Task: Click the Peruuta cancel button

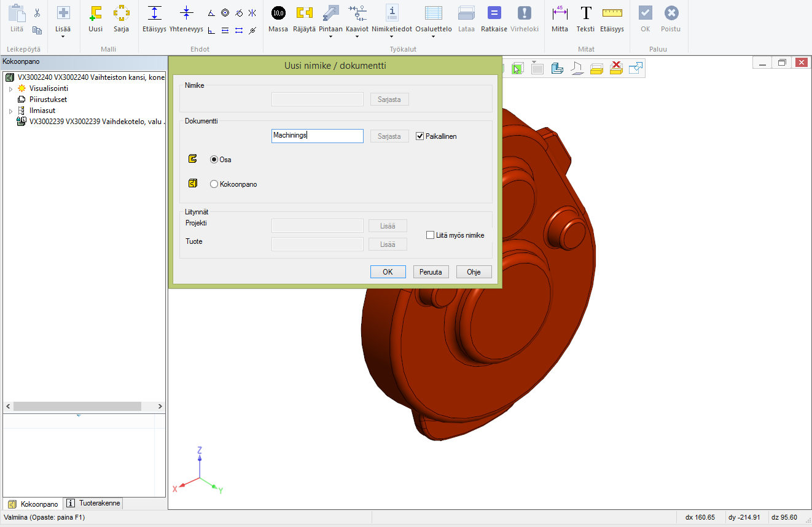Action: (431, 272)
